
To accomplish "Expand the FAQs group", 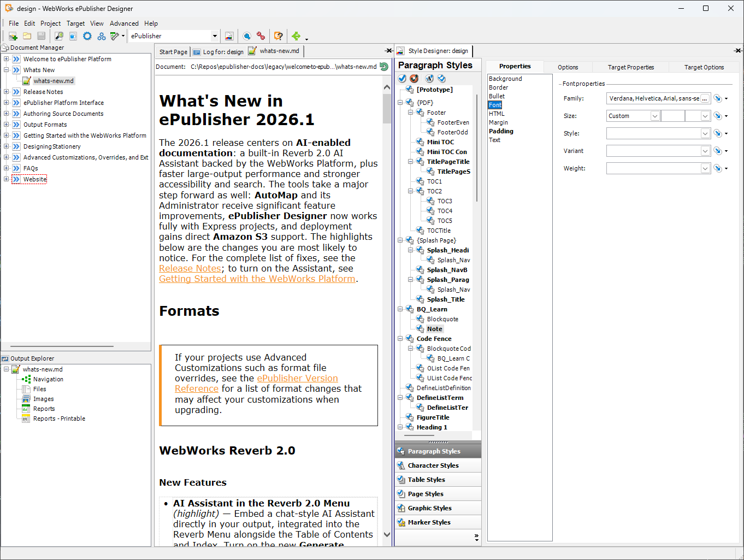I will coord(6,168).
